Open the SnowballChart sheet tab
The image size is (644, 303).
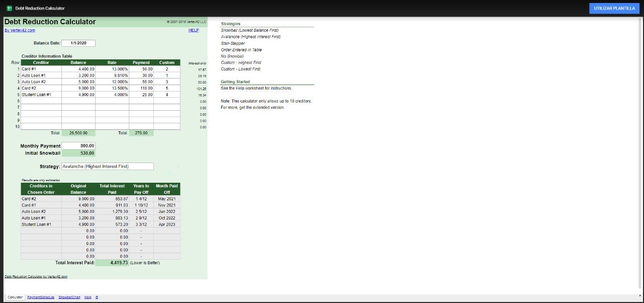(x=69, y=297)
